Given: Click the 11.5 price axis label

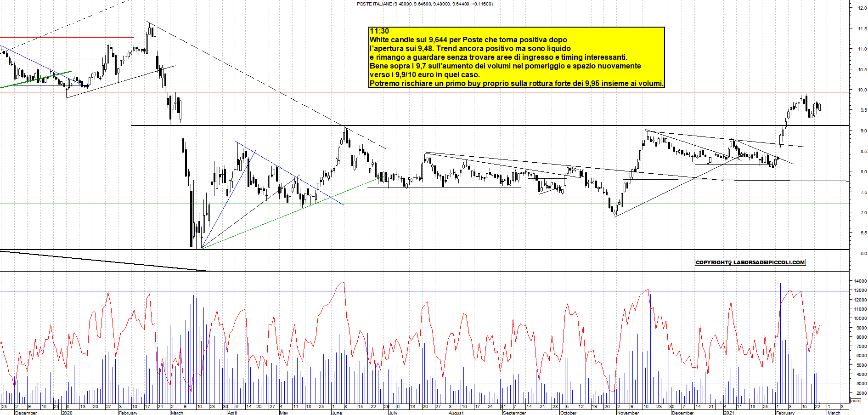Looking at the screenshot, I should 862,28.
